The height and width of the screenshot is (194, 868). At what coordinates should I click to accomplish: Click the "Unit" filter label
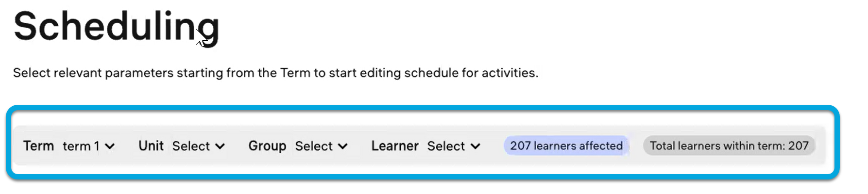tap(151, 146)
